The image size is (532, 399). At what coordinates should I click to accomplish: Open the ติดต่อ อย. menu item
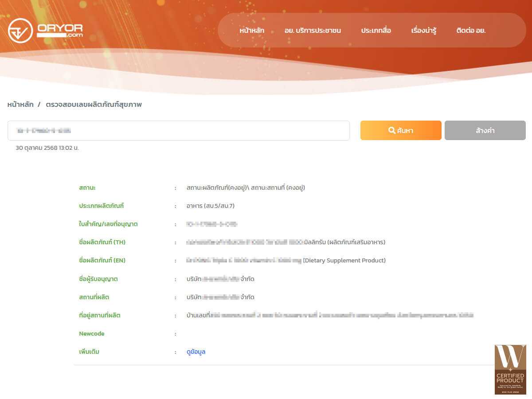click(471, 31)
